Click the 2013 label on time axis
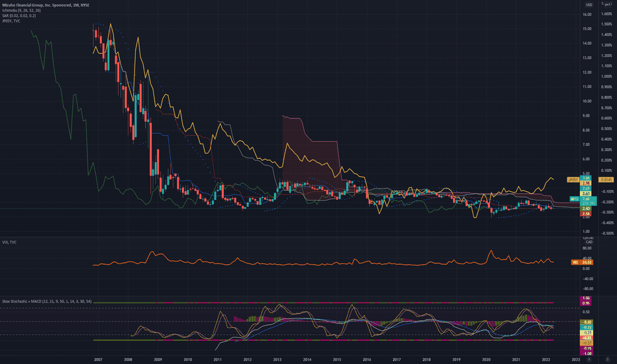Screen dimensions: 617x364 point(277,359)
